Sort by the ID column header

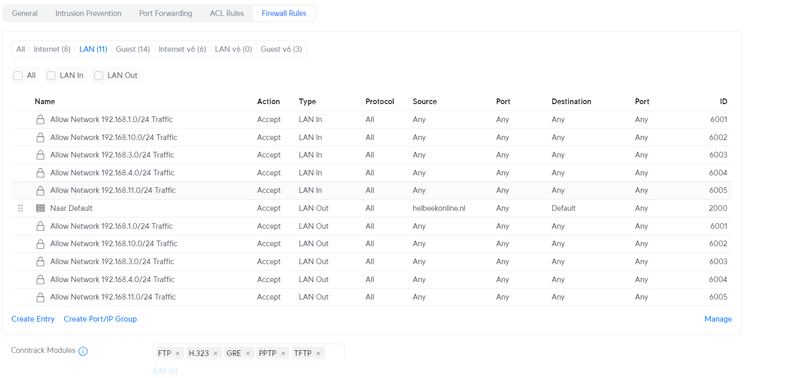[x=723, y=102]
